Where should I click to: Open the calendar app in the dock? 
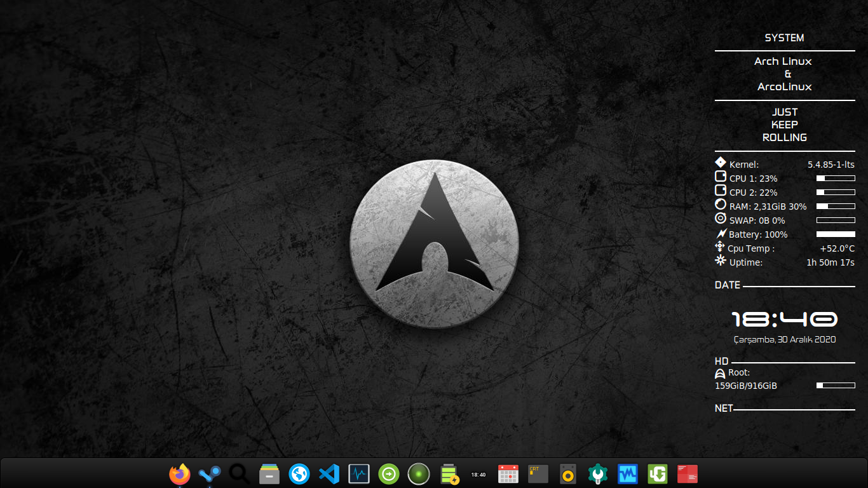508,474
